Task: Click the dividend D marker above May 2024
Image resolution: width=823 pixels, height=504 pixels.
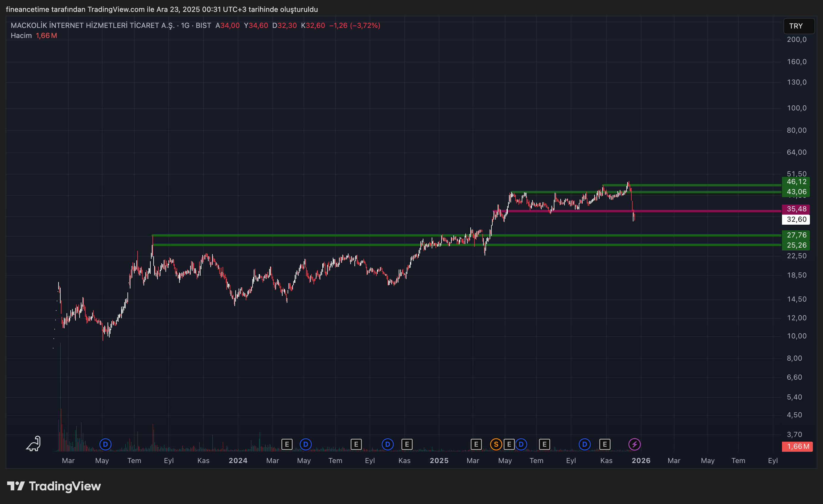Action: tap(305, 444)
